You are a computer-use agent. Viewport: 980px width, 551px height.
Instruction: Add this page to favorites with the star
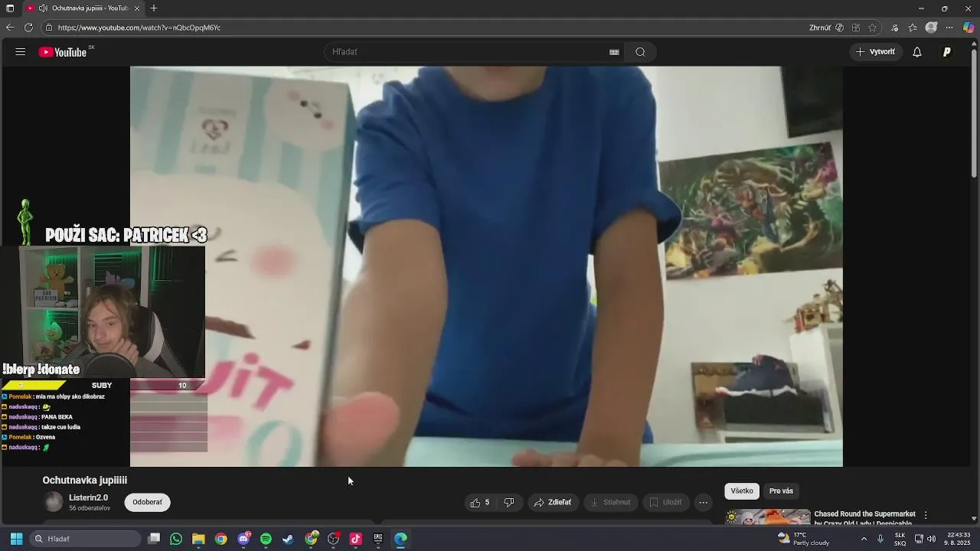point(872,28)
